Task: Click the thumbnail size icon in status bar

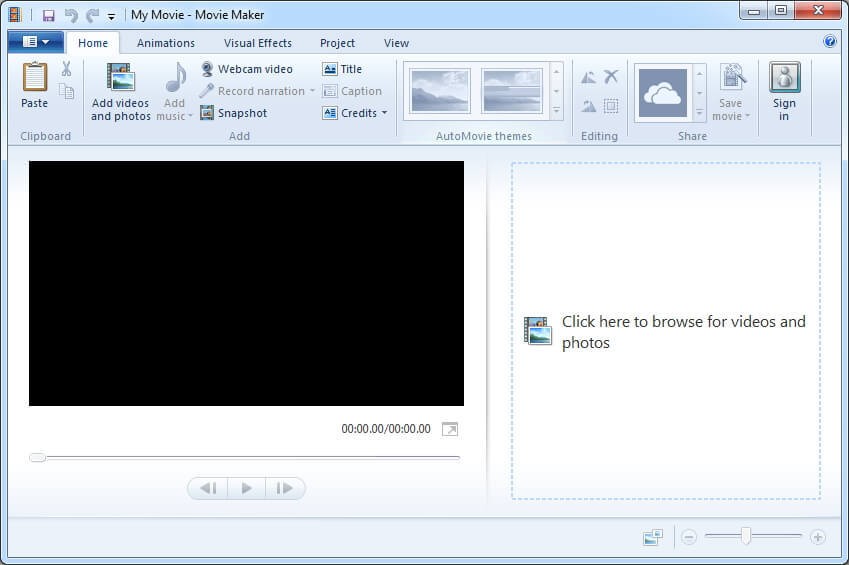Action: [653, 537]
